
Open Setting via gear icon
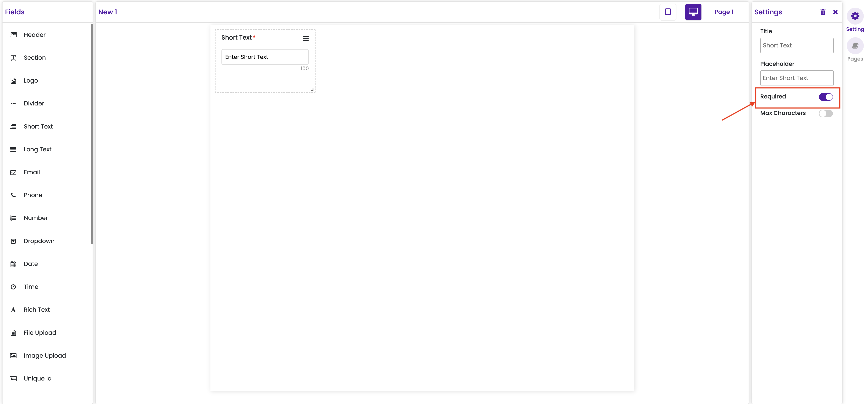855,16
